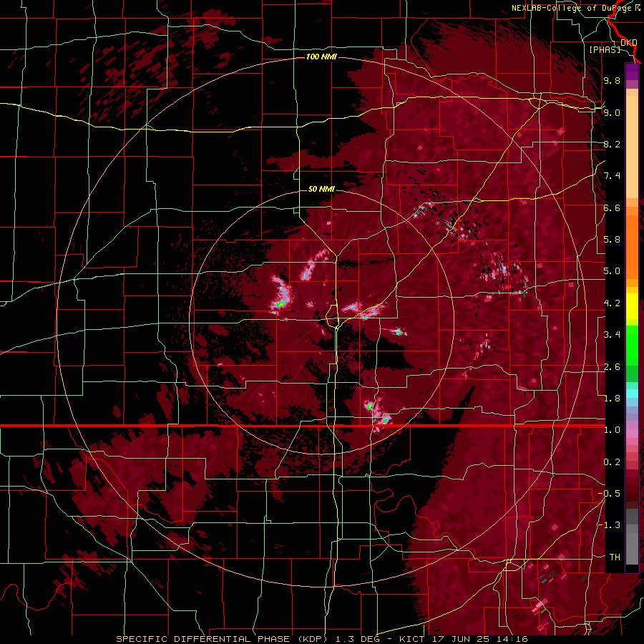This screenshot has height=644, width=644.
Task: Click the TH threshold label on the scale
Action: (x=615, y=557)
